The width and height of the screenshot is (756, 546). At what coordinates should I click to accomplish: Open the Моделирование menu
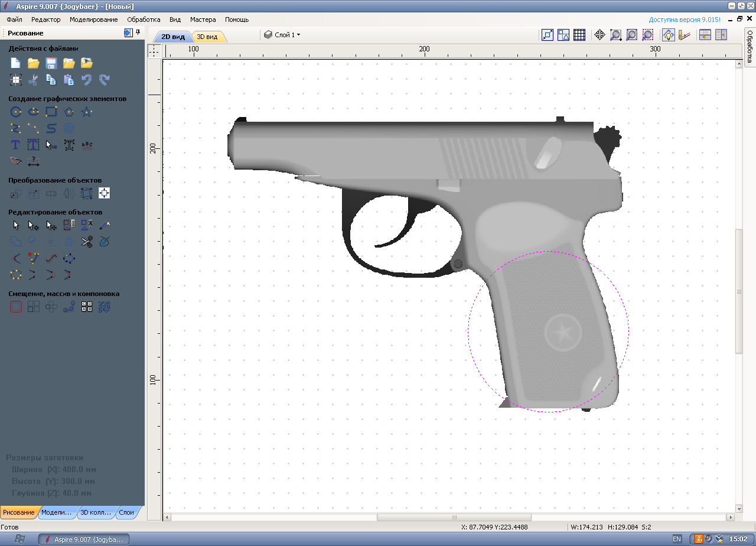94,19
